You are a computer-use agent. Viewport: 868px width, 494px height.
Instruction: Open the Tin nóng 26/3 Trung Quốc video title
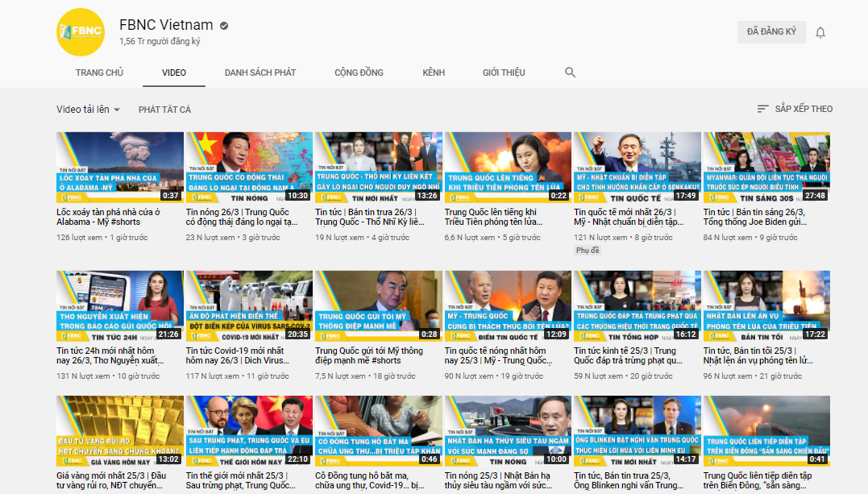pos(242,217)
